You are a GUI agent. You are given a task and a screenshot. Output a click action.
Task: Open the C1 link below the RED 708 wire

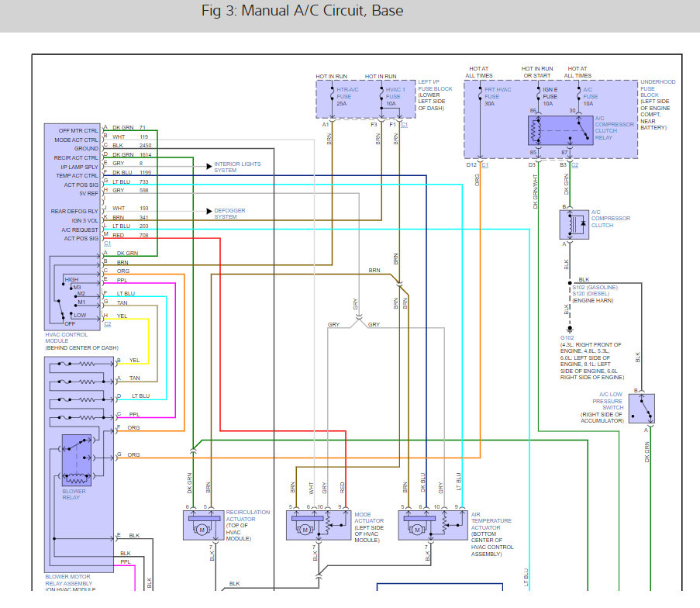[x=108, y=244]
